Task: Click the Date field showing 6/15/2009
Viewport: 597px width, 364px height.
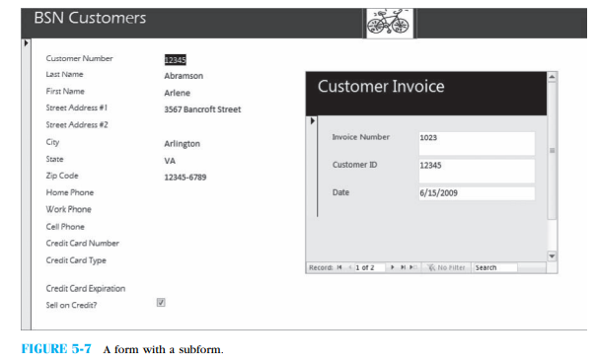Action: coord(477,193)
